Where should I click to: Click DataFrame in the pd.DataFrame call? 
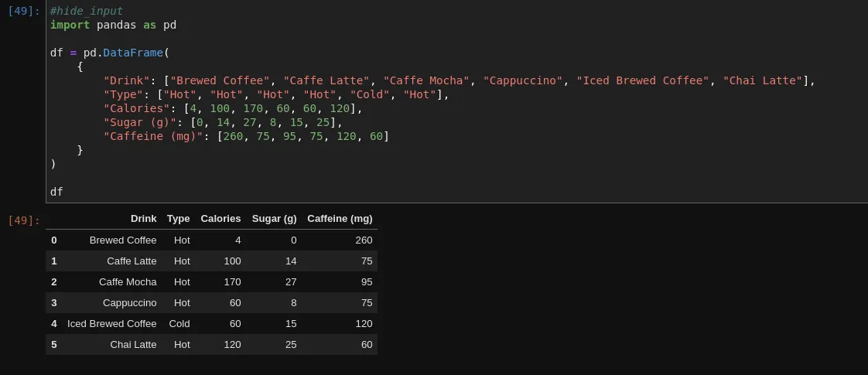[132, 53]
